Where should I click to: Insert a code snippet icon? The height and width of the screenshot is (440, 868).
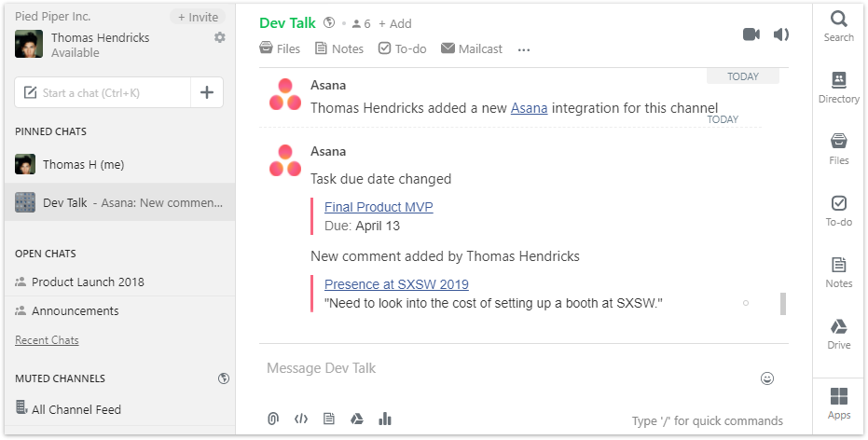coord(300,419)
